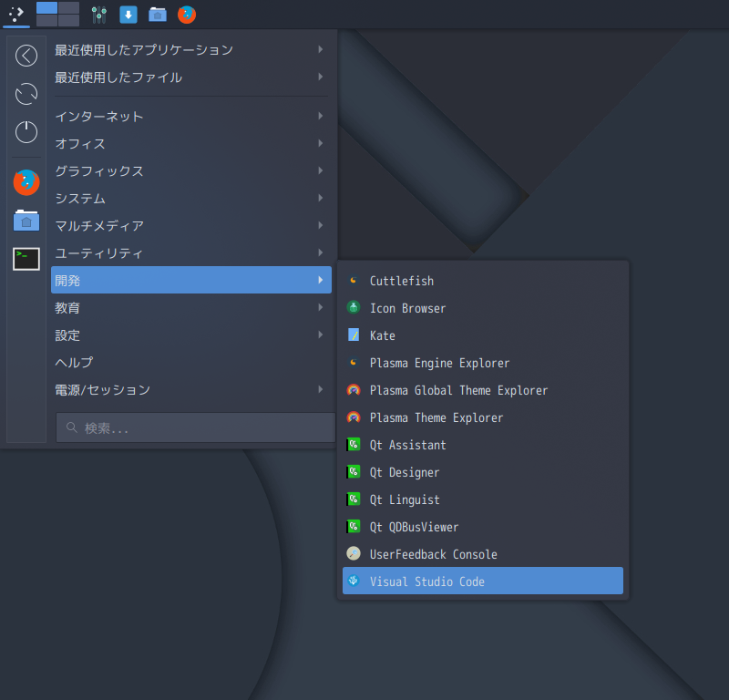Open Plasma Theme Explorer entry text
The height and width of the screenshot is (700, 729).
(x=436, y=417)
